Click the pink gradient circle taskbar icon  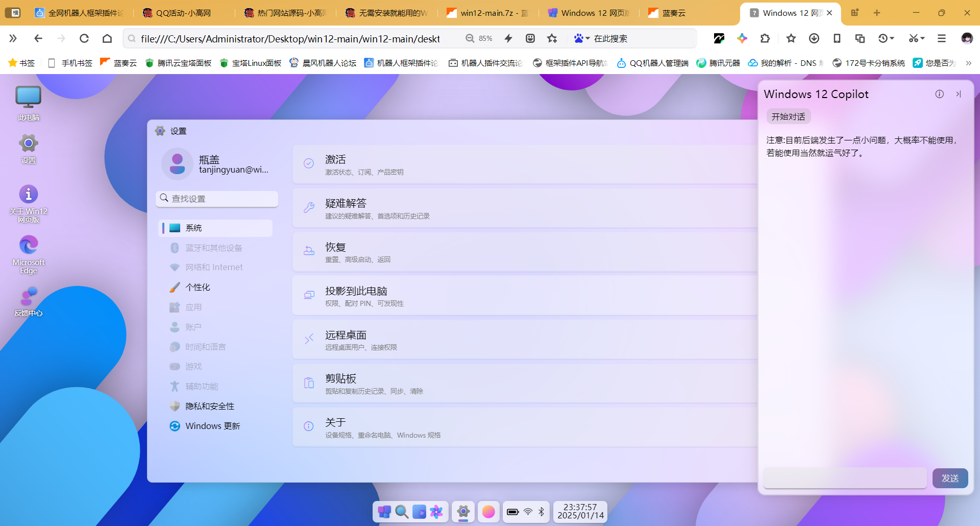coord(488,512)
